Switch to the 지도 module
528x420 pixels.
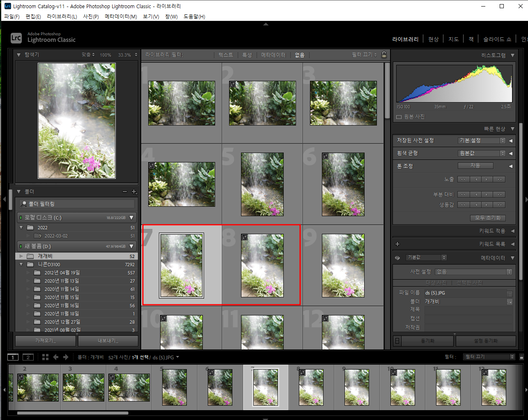tap(454, 39)
